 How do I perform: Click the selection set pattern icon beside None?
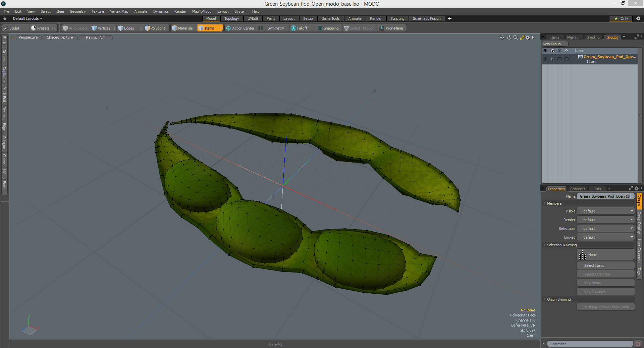582,255
